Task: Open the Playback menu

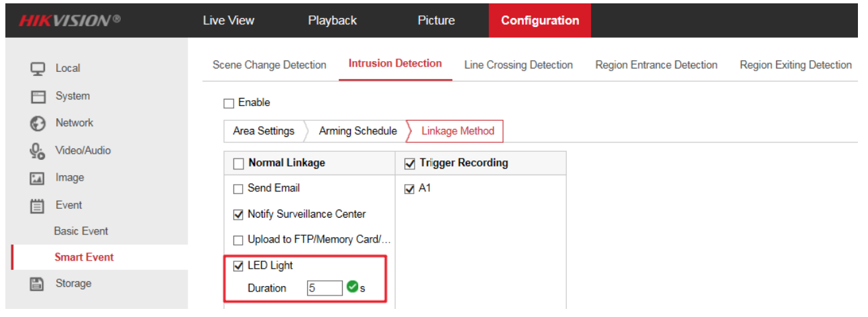Action: pos(332,21)
